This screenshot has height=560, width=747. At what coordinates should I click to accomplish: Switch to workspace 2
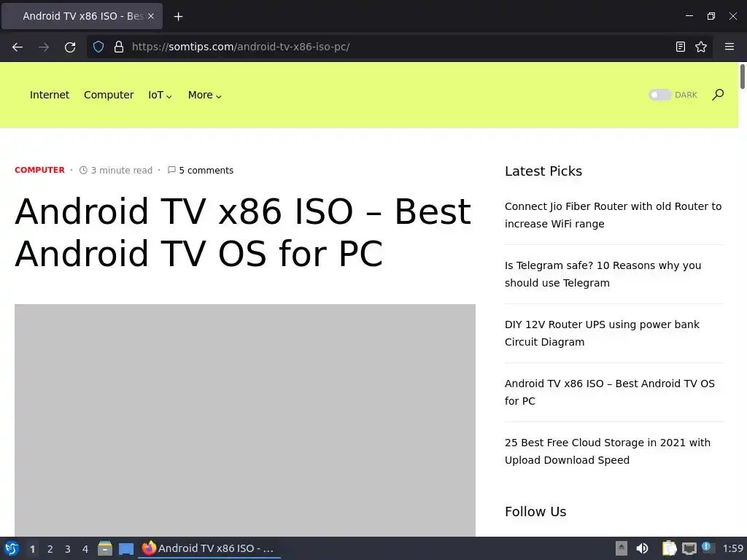coord(50,549)
